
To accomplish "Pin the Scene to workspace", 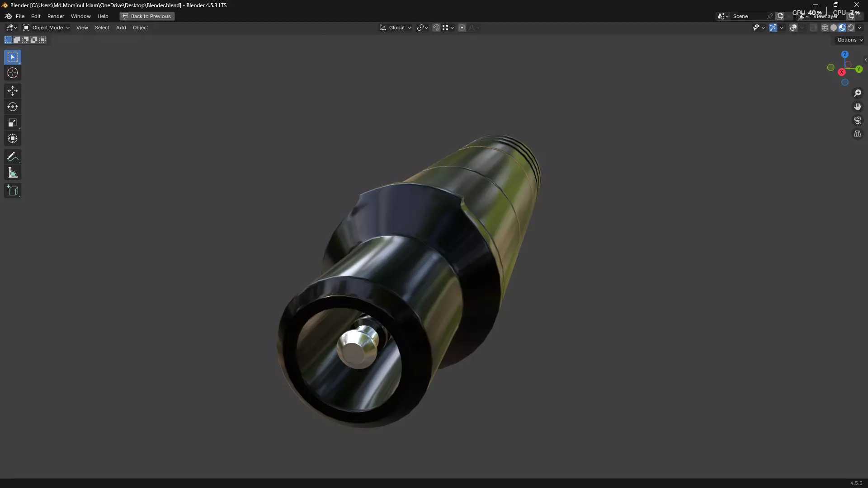I will click(x=770, y=16).
